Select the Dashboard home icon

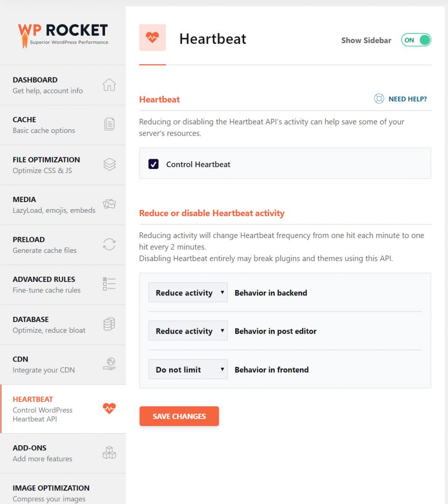[109, 85]
